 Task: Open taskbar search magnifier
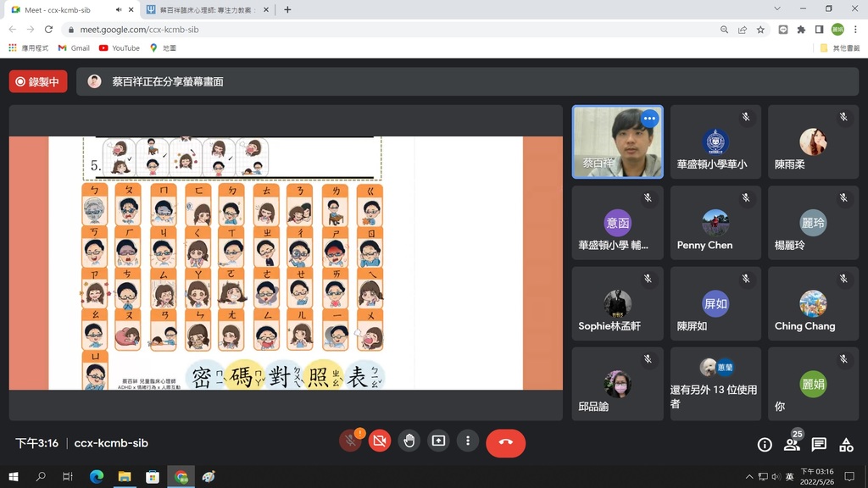point(41,476)
